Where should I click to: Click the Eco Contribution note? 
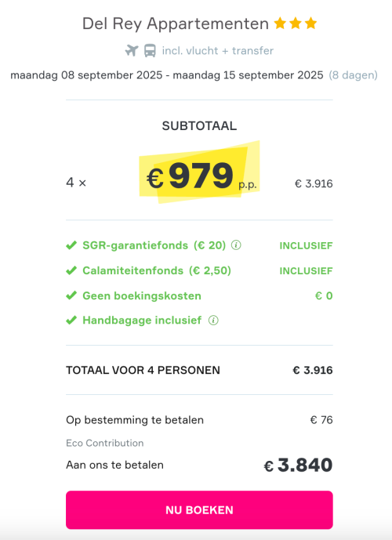click(x=105, y=443)
